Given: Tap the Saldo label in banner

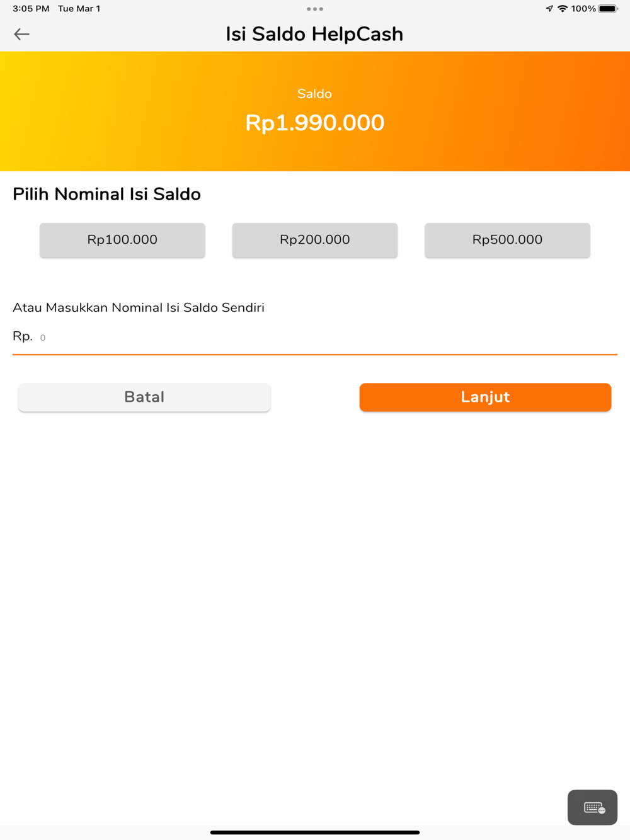Looking at the screenshot, I should click(314, 94).
